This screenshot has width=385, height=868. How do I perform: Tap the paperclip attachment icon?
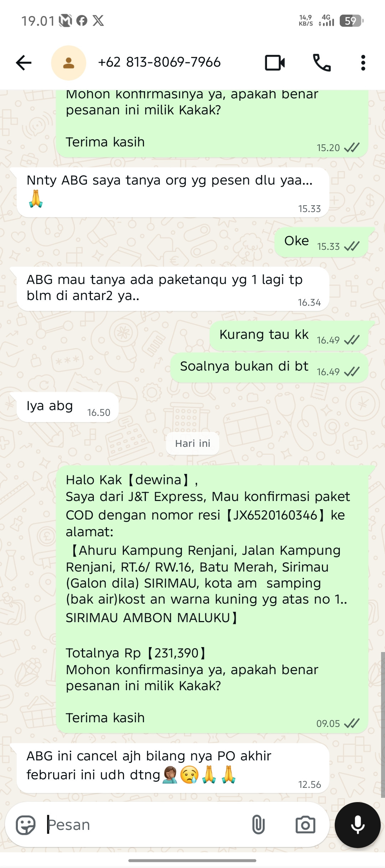[258, 825]
